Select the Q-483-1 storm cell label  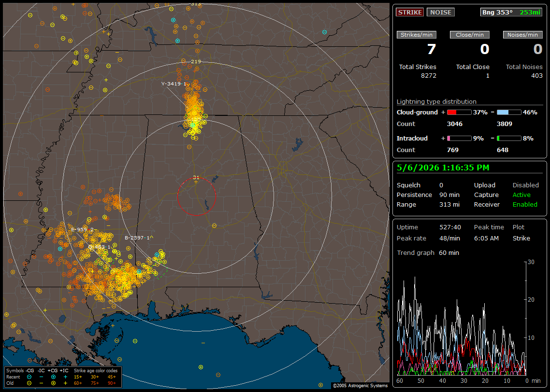99,247
